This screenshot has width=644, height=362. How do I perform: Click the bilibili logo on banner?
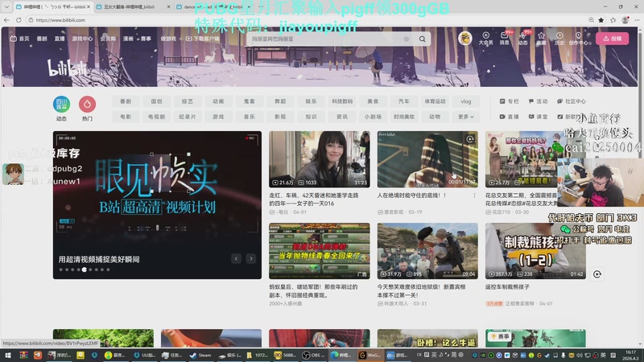tap(67, 68)
